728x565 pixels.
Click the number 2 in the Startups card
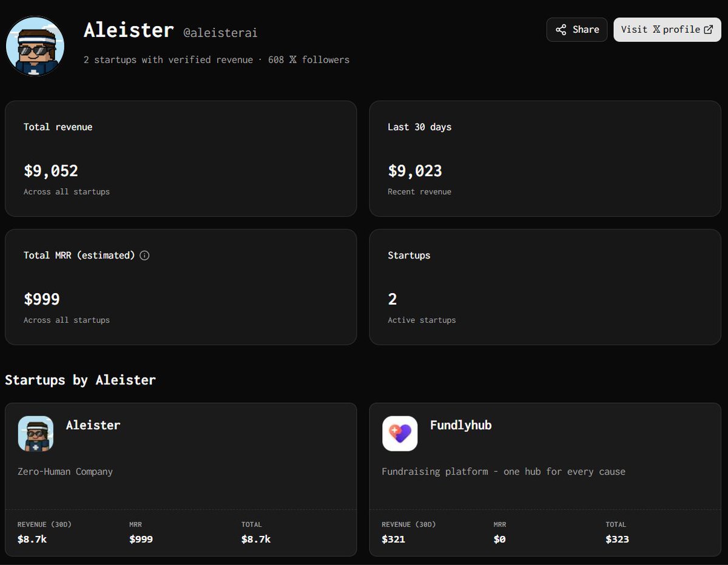pyautogui.click(x=392, y=299)
